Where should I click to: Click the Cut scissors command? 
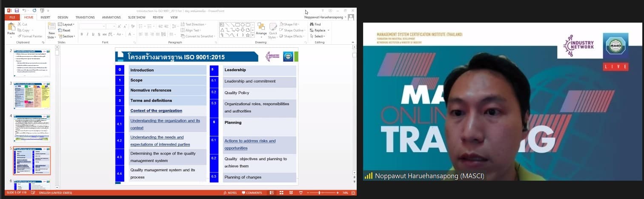click(23, 24)
